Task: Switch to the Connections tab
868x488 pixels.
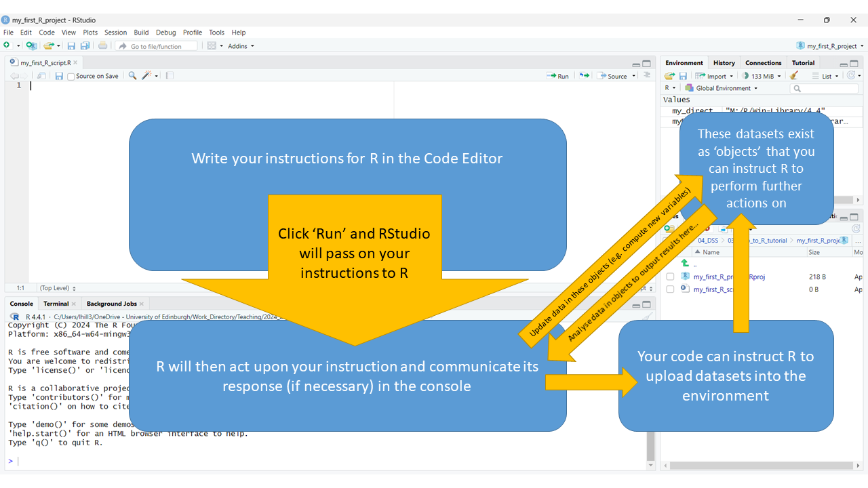Action: pyautogui.click(x=763, y=63)
